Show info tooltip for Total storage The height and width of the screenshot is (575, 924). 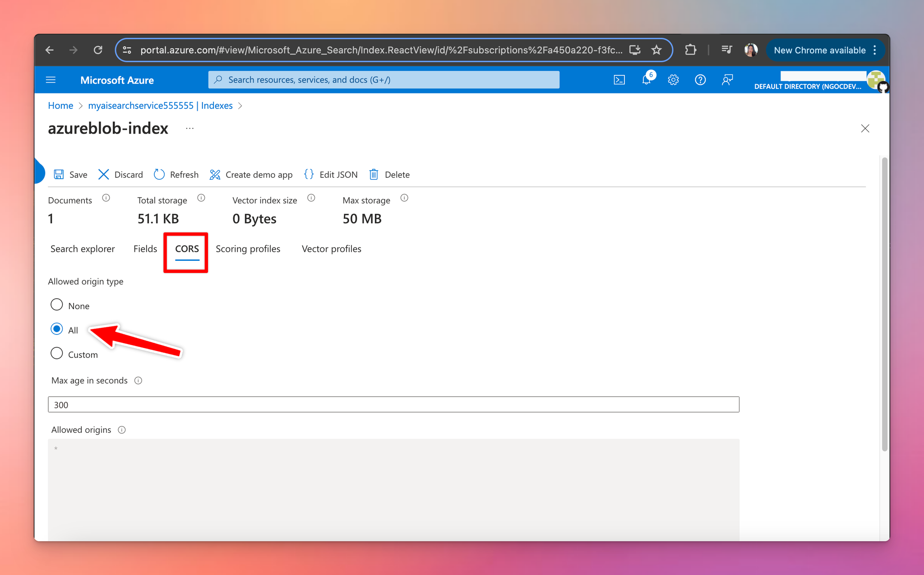click(201, 198)
